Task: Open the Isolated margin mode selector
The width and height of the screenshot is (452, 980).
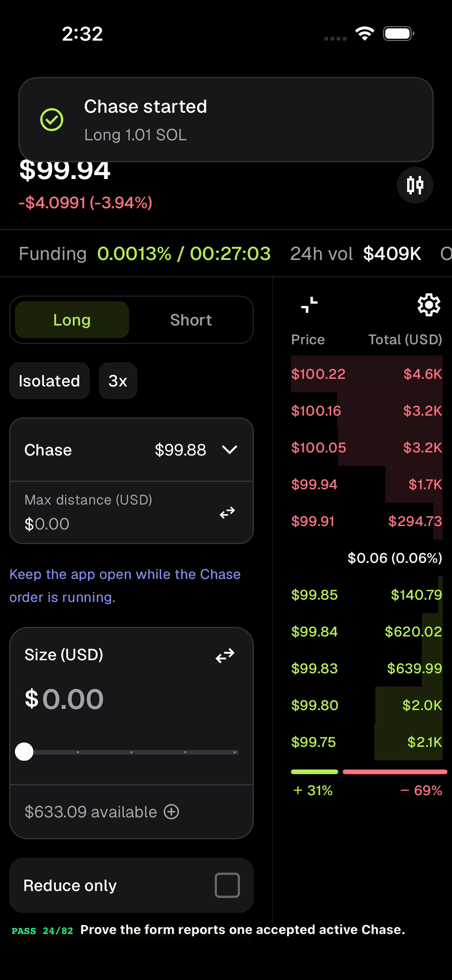Action: click(49, 381)
